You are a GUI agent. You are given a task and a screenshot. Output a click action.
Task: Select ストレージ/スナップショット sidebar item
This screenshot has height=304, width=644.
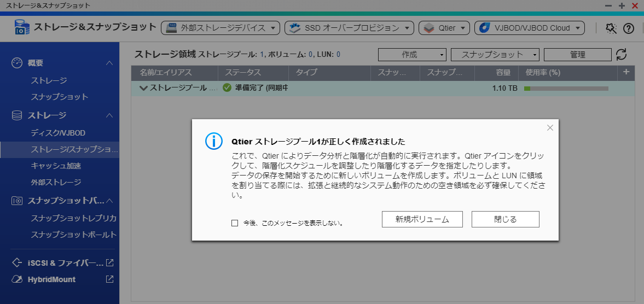click(60, 150)
